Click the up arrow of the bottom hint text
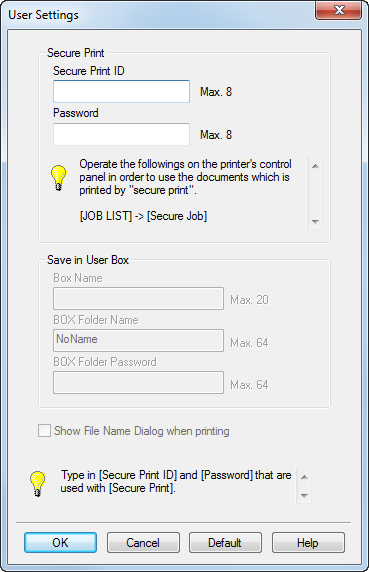This screenshot has height=572, width=369. 304,477
